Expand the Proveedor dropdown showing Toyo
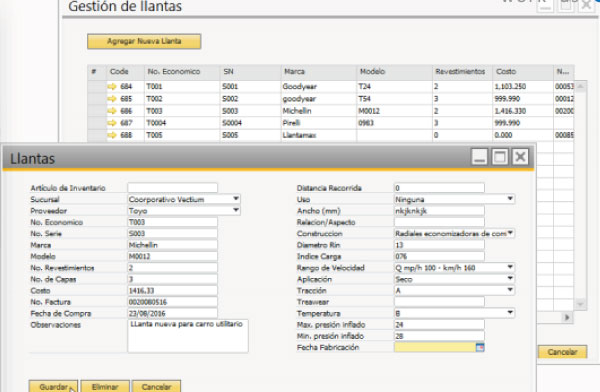 click(x=236, y=210)
